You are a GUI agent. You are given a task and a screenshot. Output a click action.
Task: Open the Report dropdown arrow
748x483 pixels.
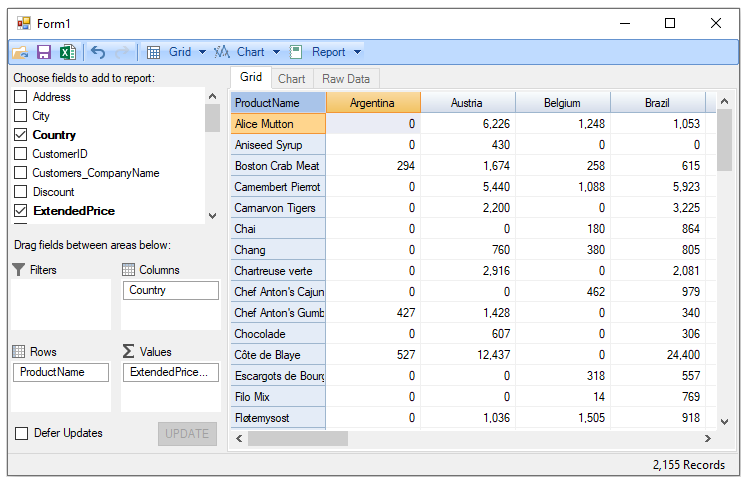[358, 52]
